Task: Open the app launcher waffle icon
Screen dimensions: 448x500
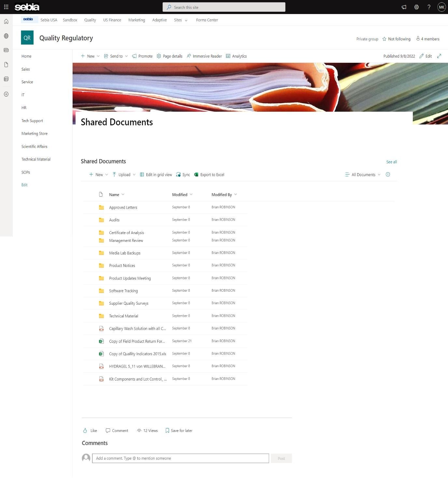Action: pos(6,7)
